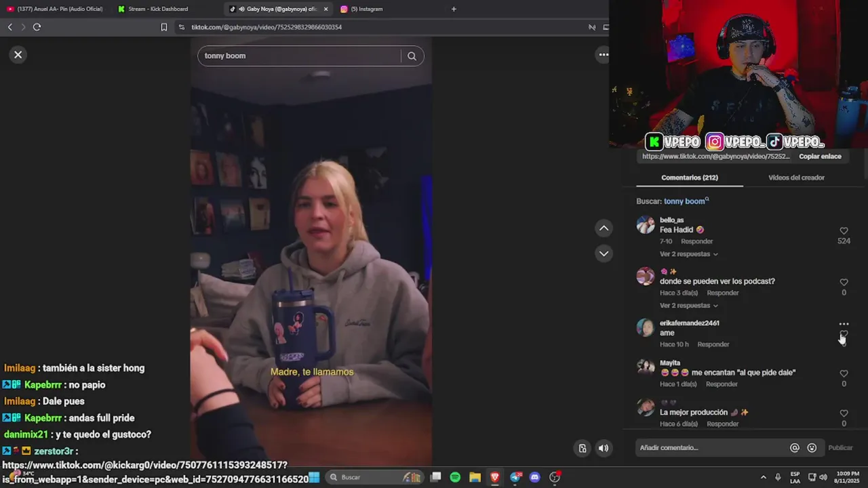Go to previous video with up arrow
The image size is (868, 488).
[604, 228]
